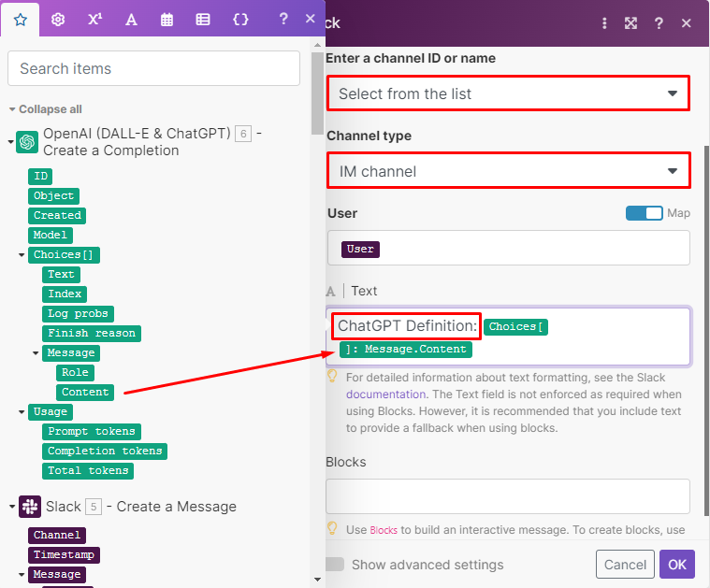710x588 pixels.
Task: Focus the Search items field
Action: [x=154, y=68]
